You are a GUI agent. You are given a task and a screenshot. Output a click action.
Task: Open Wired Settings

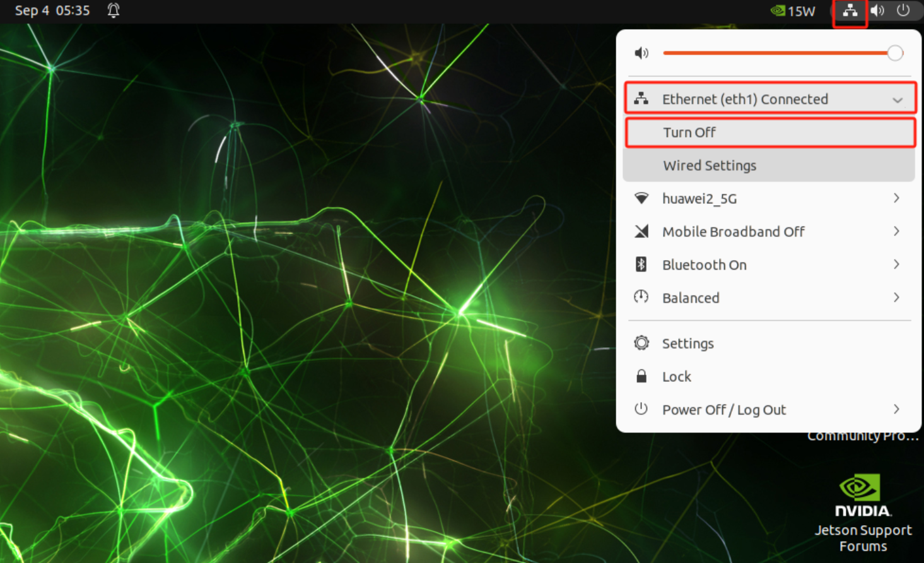pos(710,165)
